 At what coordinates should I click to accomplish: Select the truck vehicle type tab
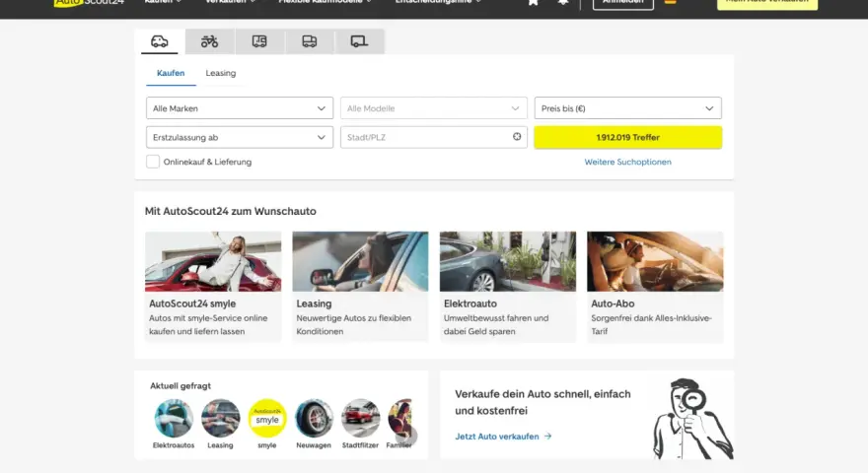pos(310,41)
